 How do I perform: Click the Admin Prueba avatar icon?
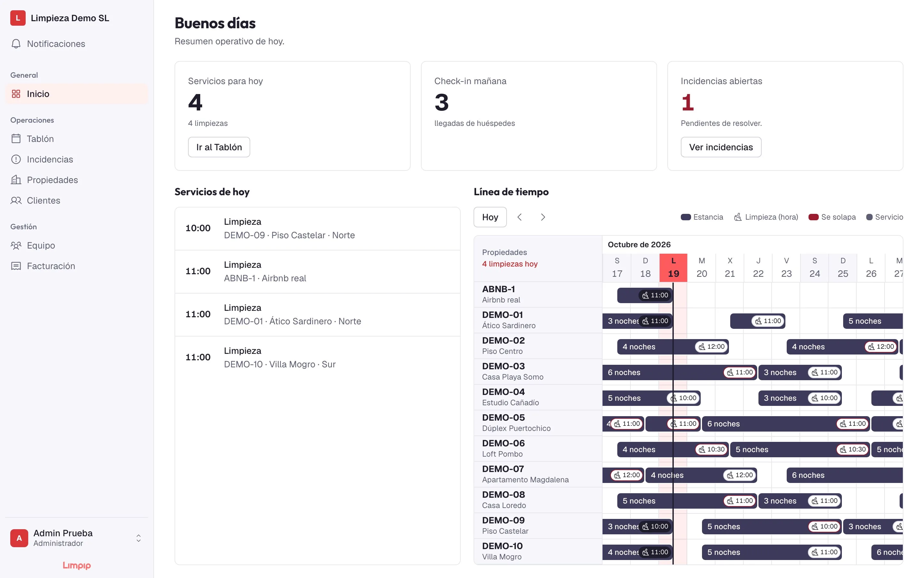pos(19,538)
